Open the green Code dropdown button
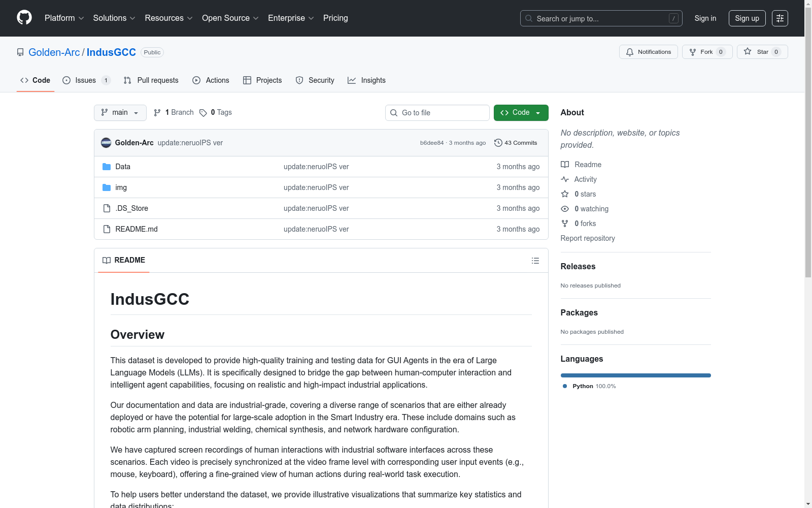The height and width of the screenshot is (508, 812). pos(521,113)
